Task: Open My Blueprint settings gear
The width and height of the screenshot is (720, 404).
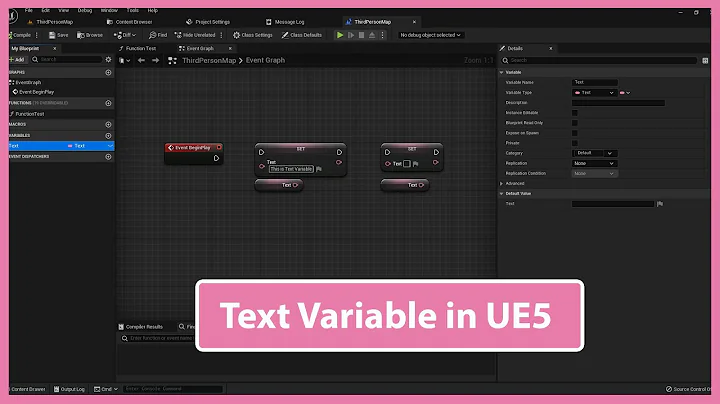Action: point(108,60)
